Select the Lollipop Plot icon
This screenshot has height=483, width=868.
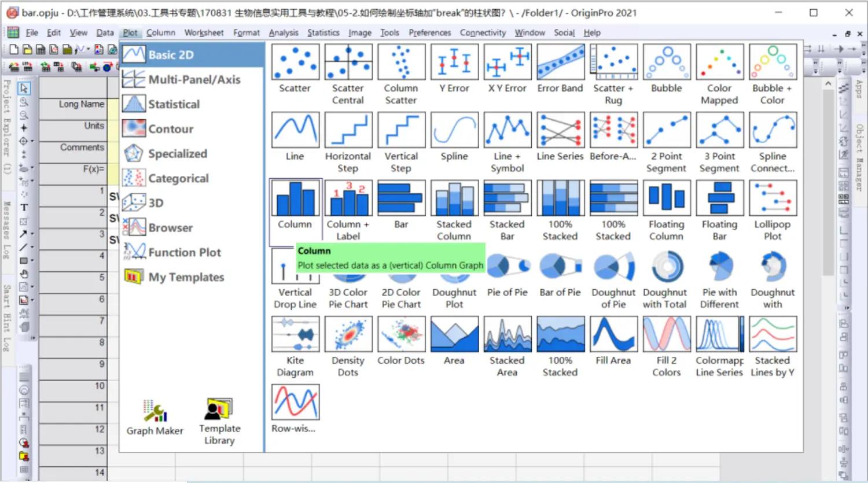point(773,198)
